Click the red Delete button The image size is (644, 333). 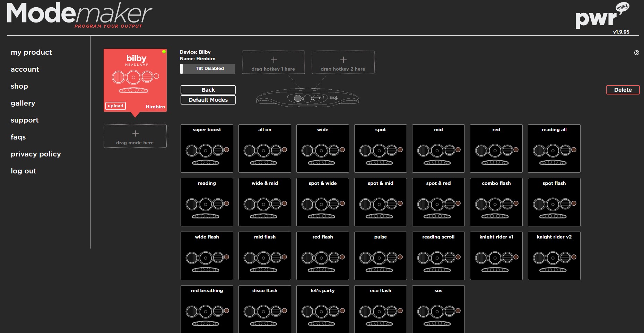click(x=623, y=90)
